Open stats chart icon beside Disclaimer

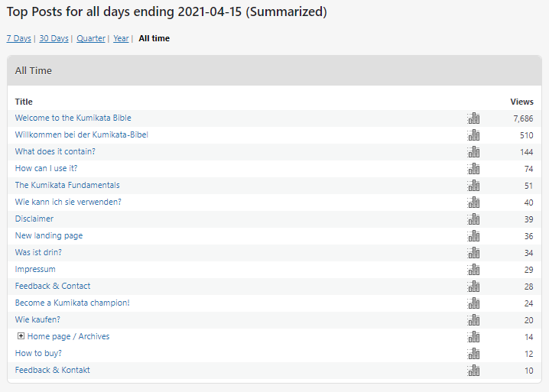[x=473, y=219]
